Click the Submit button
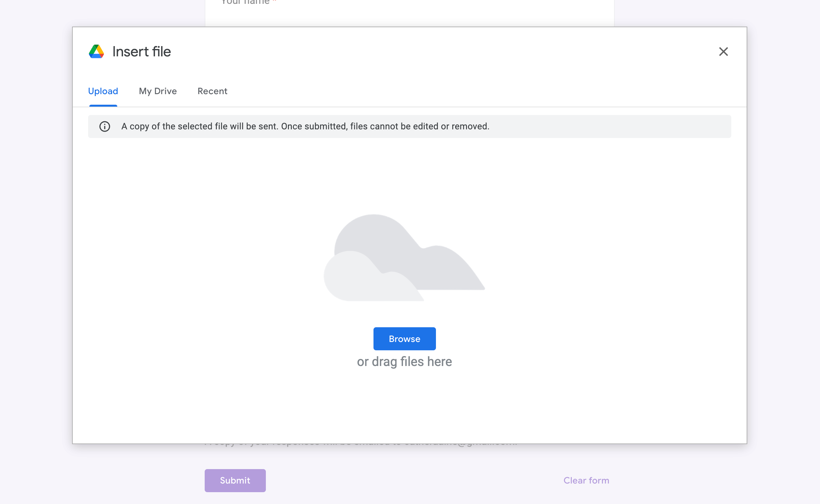Image resolution: width=820 pixels, height=504 pixels. (235, 480)
